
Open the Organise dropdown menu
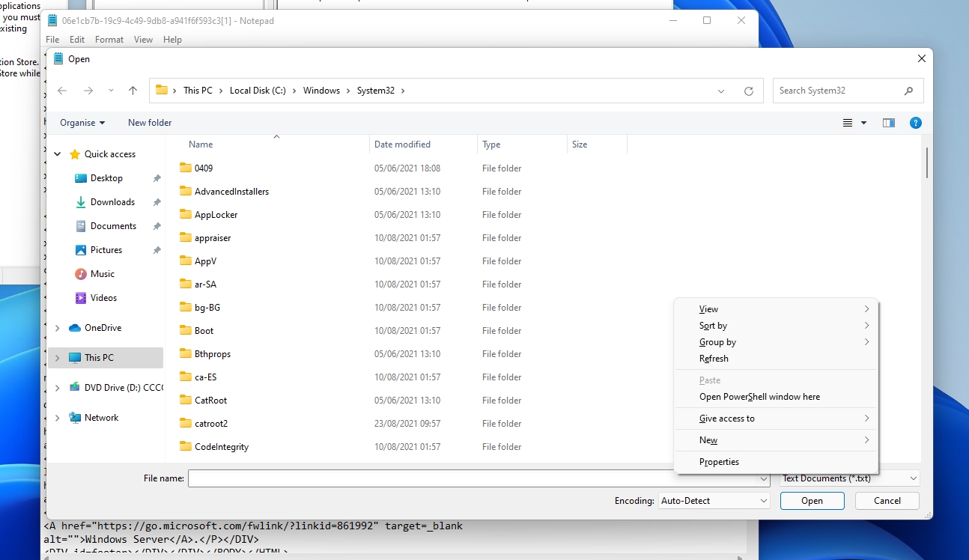(82, 123)
